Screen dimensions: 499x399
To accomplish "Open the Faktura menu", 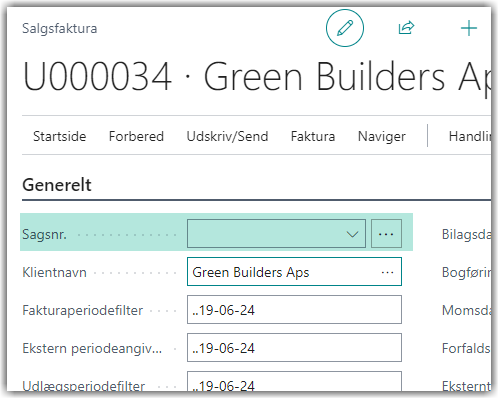I will click(313, 136).
